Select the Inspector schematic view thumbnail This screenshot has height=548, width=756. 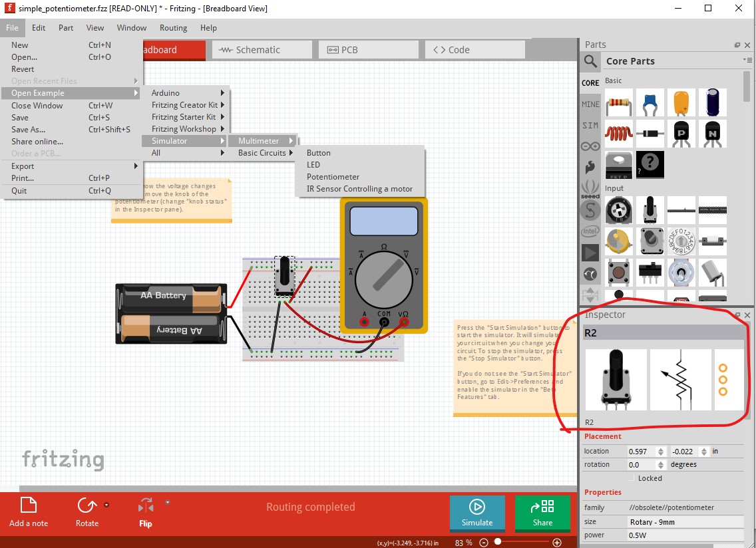680,380
